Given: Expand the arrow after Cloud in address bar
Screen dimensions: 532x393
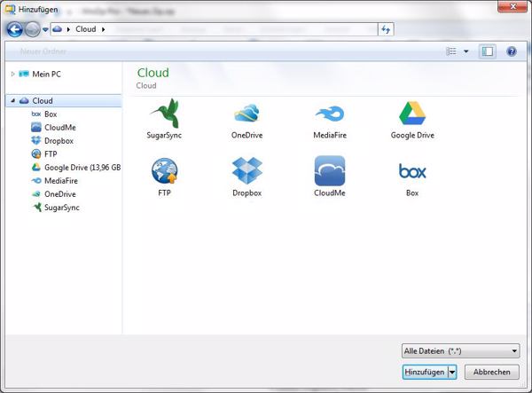Looking at the screenshot, I should [103, 29].
